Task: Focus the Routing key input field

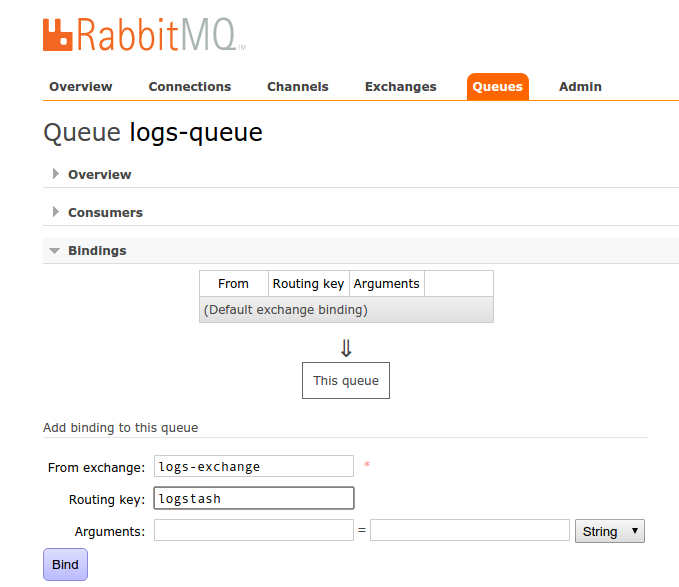Action: coord(254,498)
